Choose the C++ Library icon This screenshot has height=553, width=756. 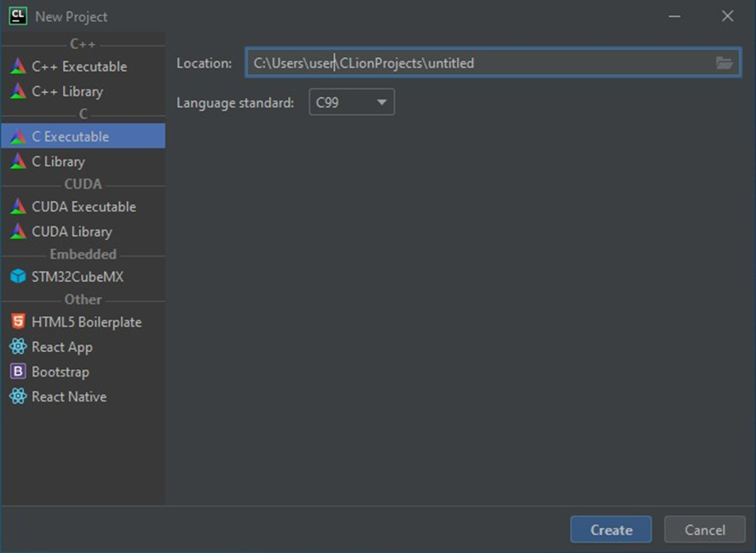click(18, 91)
